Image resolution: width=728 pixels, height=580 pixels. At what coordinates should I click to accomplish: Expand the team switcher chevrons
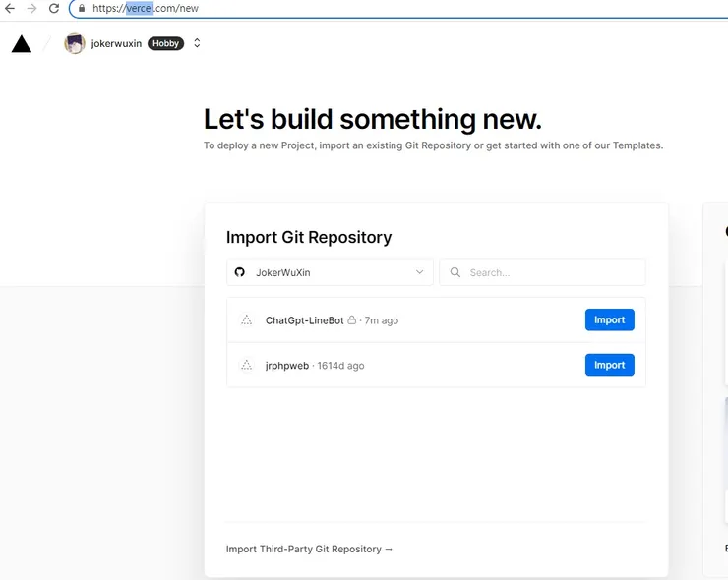(197, 43)
